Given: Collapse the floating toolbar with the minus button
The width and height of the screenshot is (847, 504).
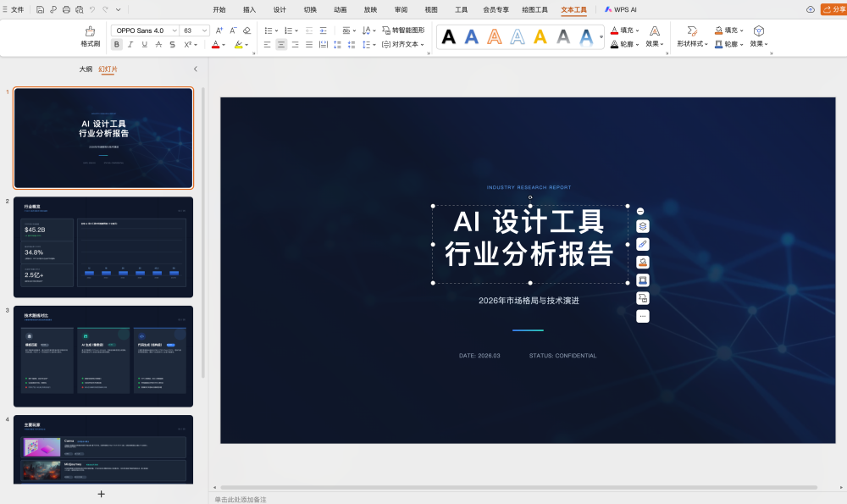Looking at the screenshot, I should click(x=640, y=211).
